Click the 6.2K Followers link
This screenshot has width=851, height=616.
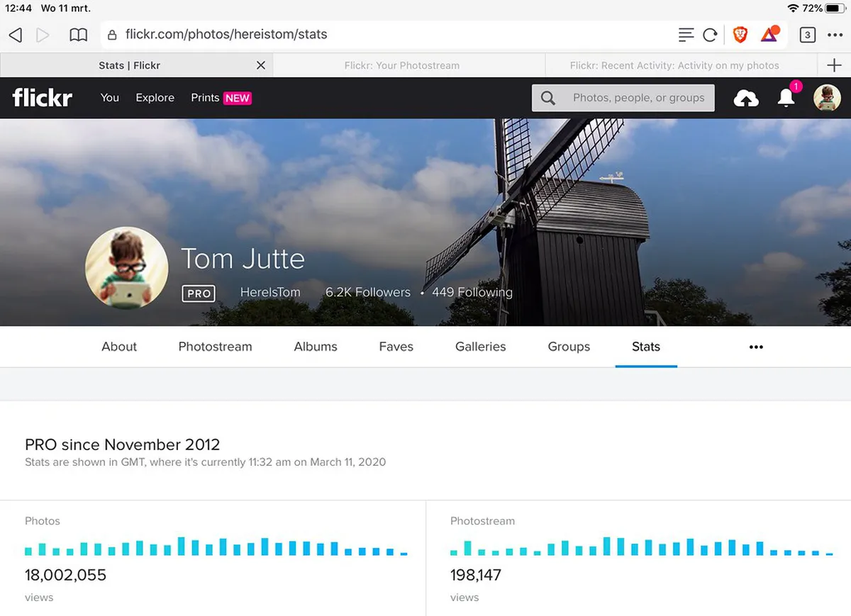(x=367, y=292)
